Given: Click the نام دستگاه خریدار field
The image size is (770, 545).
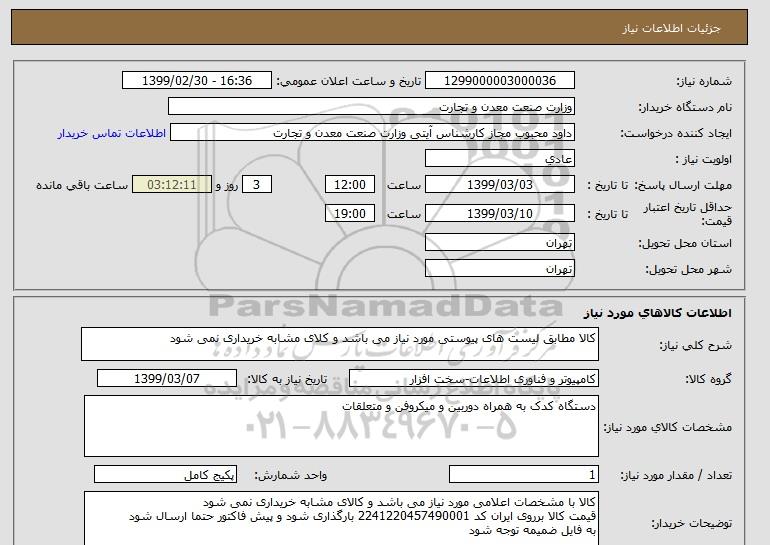Looking at the screenshot, I should [x=371, y=107].
